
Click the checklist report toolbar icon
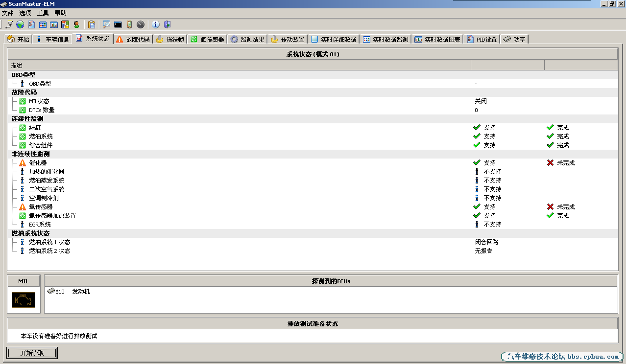[x=31, y=24]
